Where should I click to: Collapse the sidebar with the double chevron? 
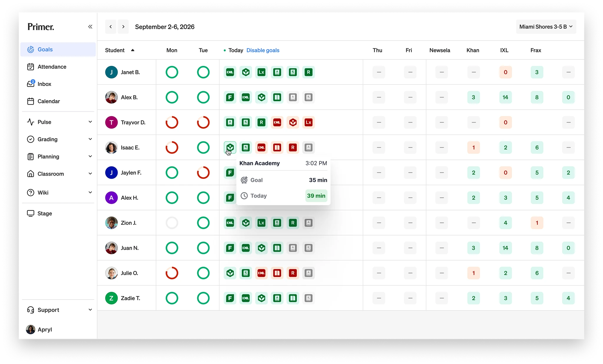[x=90, y=27]
